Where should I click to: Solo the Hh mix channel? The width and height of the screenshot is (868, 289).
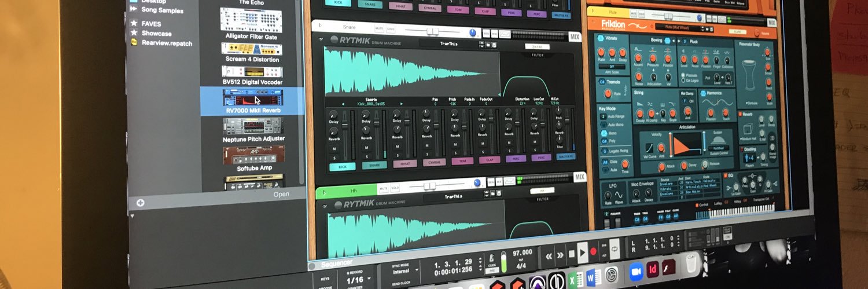pyautogui.click(x=395, y=188)
